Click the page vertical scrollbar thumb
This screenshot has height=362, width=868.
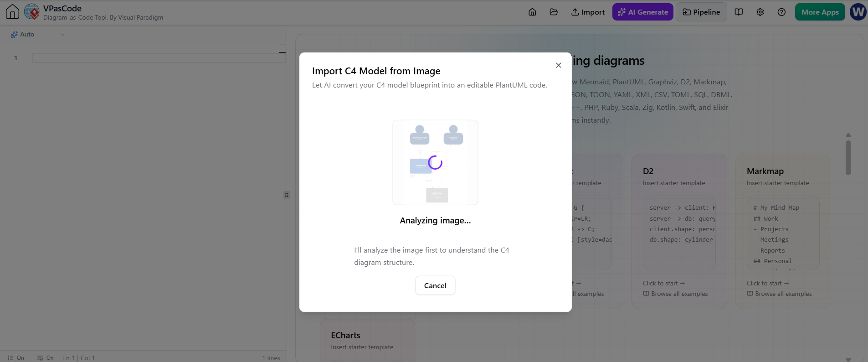pos(848,157)
